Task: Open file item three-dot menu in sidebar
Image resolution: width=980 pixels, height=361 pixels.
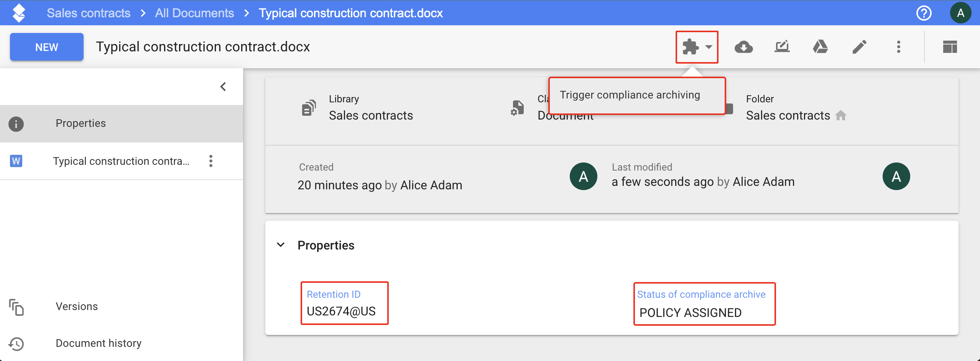Action: pos(210,161)
